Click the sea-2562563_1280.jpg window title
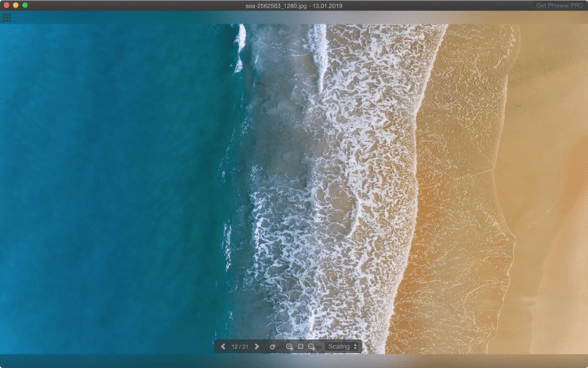This screenshot has height=368, width=588. tap(293, 5)
